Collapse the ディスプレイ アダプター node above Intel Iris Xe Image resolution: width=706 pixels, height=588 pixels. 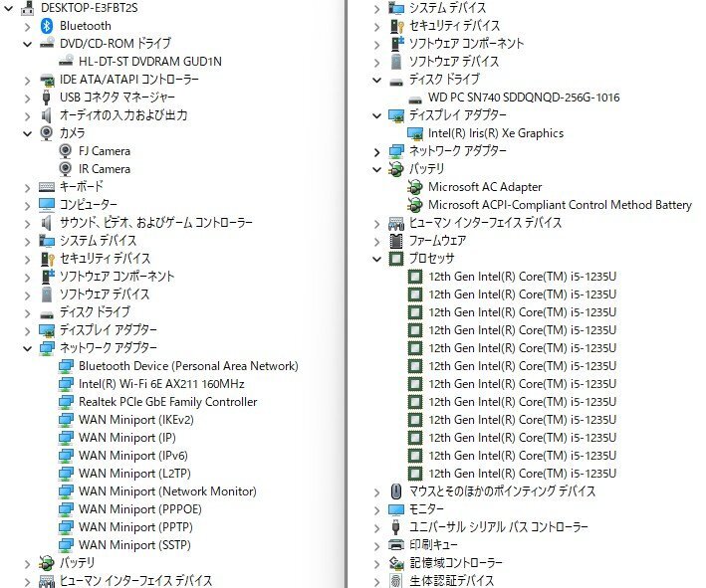(x=376, y=116)
